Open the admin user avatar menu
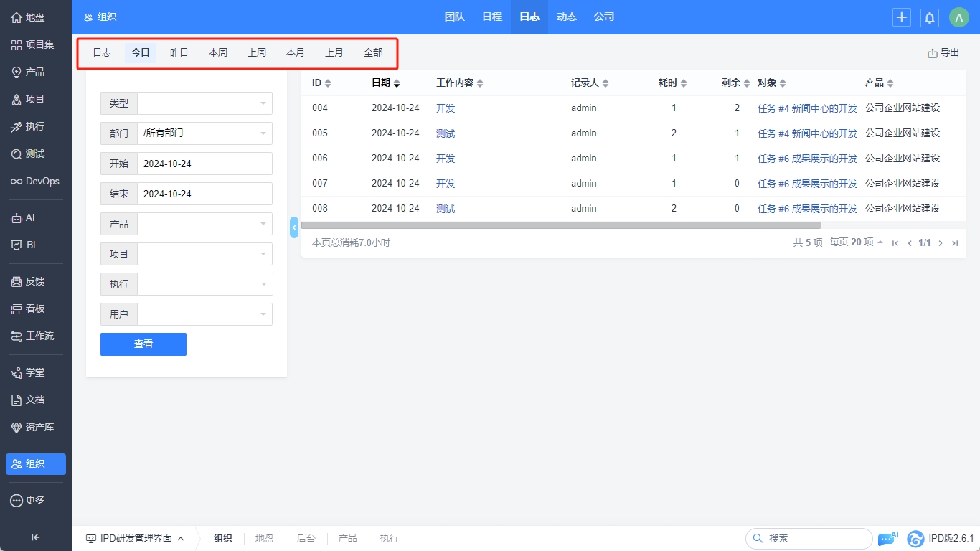Screen dimensions: 980x551 pos(958,18)
